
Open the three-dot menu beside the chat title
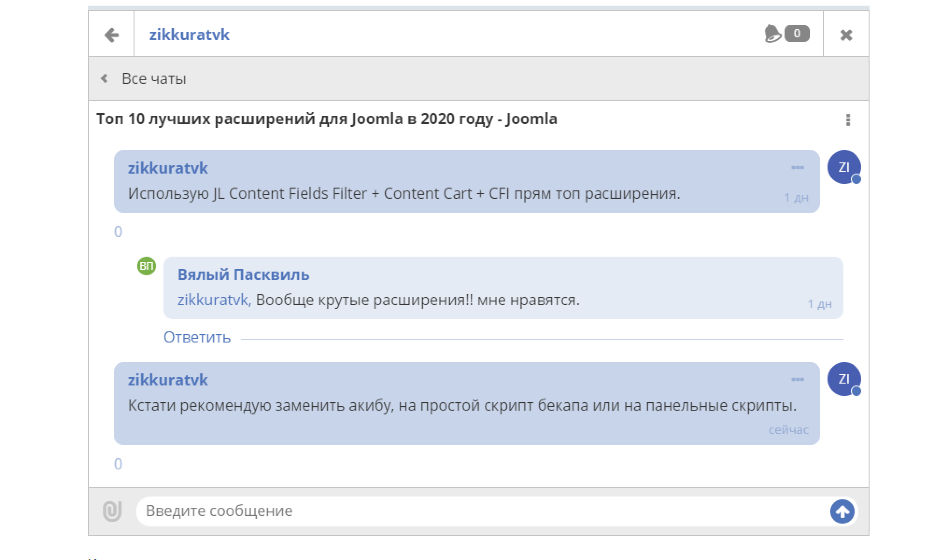848,120
